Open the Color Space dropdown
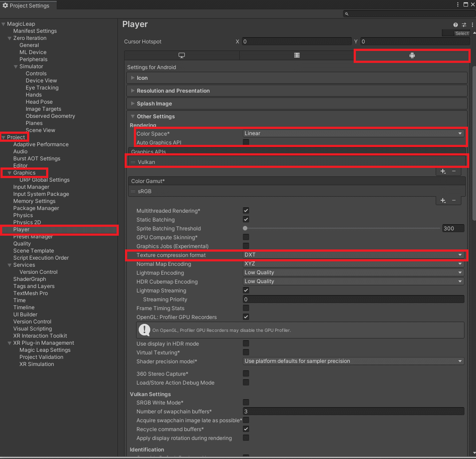The height and width of the screenshot is (459, 476). pos(353,133)
